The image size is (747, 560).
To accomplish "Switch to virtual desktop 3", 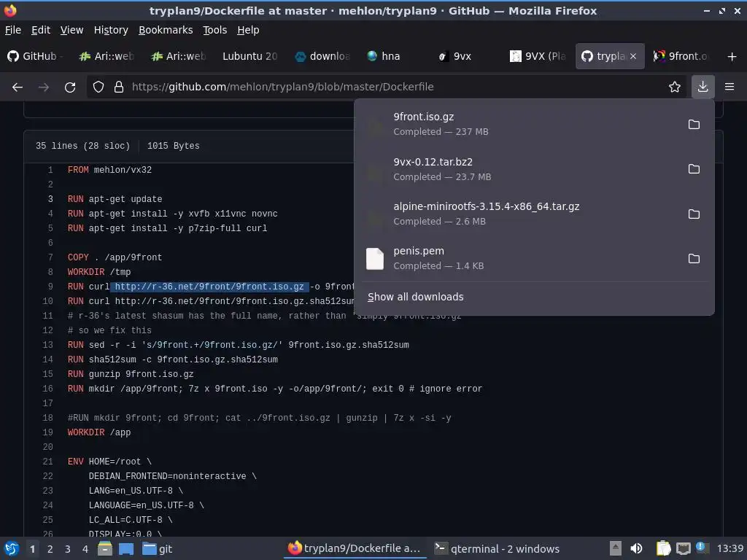I will click(68, 549).
